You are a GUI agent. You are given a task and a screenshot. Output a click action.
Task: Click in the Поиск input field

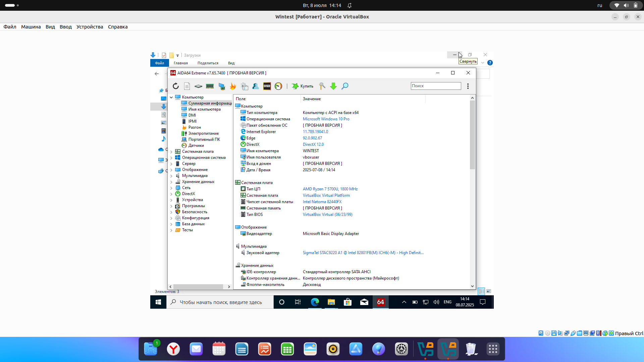click(x=436, y=86)
